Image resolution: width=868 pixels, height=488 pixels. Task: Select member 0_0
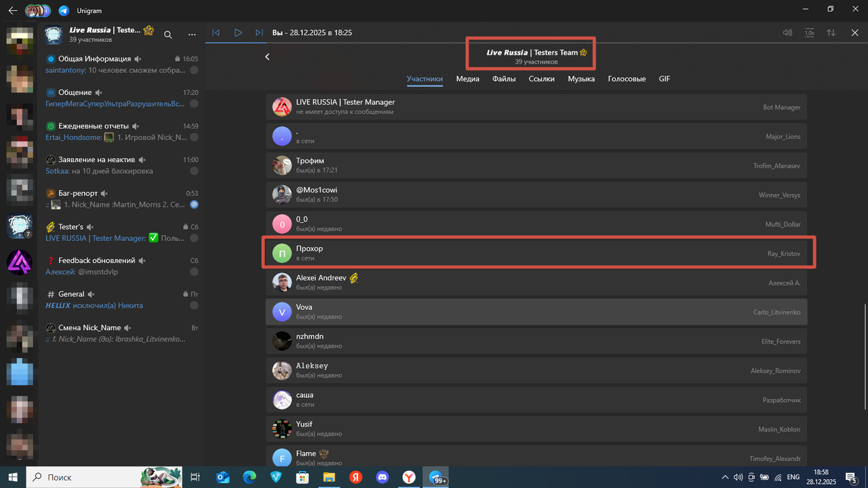[x=536, y=224]
